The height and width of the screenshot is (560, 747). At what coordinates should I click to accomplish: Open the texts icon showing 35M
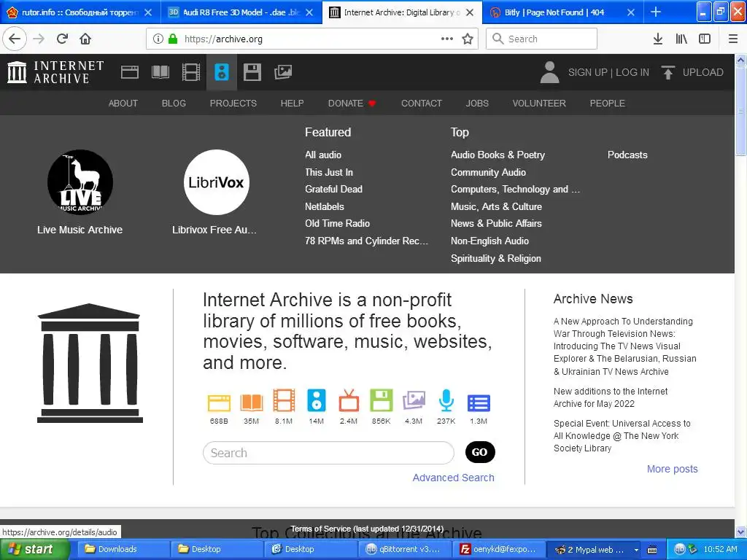[x=252, y=402]
